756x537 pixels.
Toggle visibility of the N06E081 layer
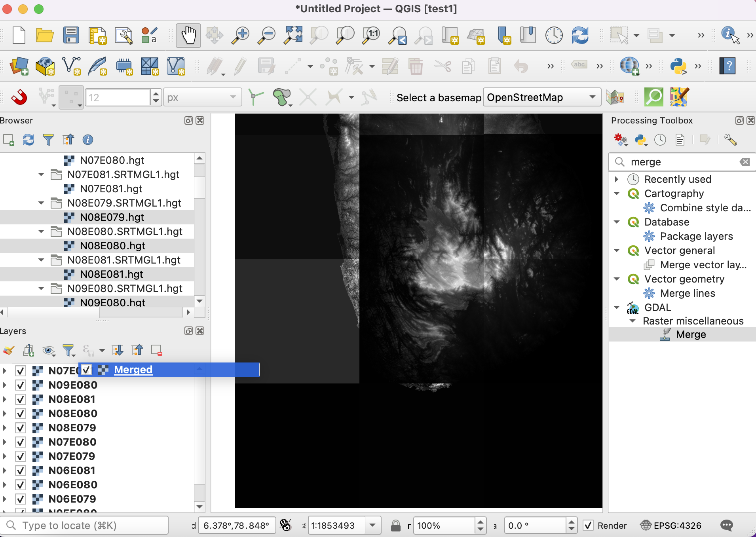click(x=21, y=471)
